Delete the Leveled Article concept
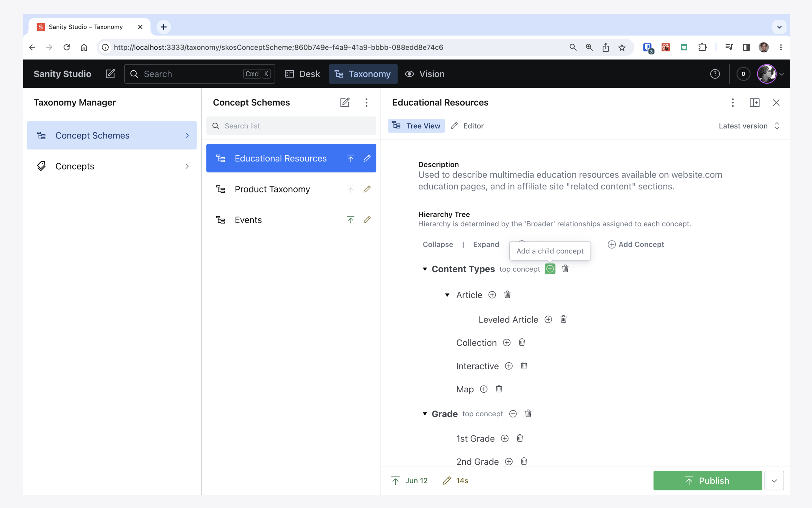 [x=564, y=319]
